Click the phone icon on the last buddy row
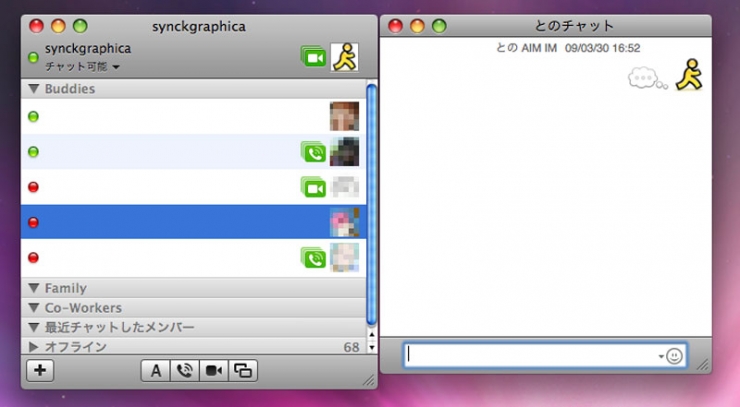 point(313,257)
